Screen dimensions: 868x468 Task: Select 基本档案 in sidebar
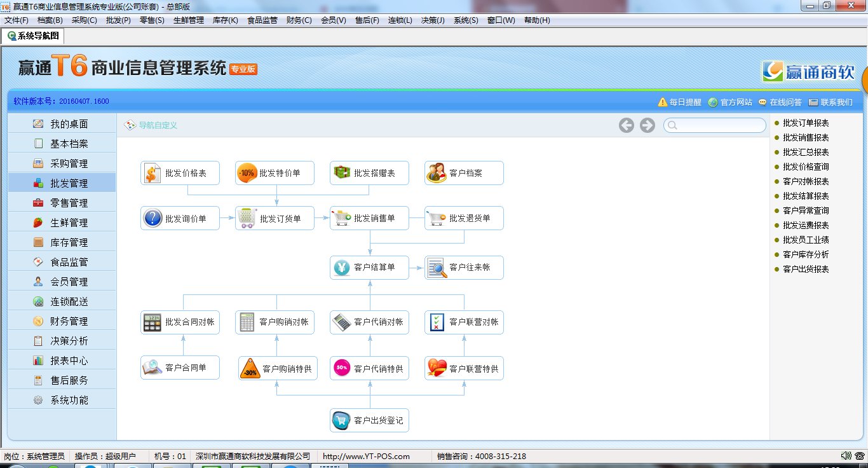click(62, 144)
